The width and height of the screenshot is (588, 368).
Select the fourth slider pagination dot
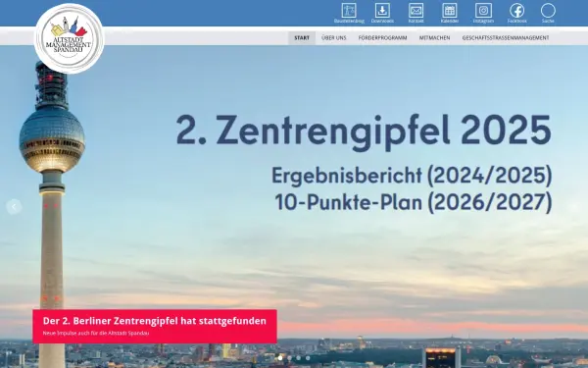pyautogui.click(x=308, y=358)
